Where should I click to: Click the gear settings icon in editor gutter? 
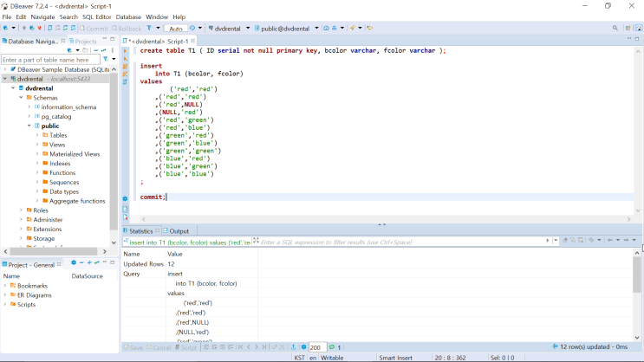coord(126,199)
